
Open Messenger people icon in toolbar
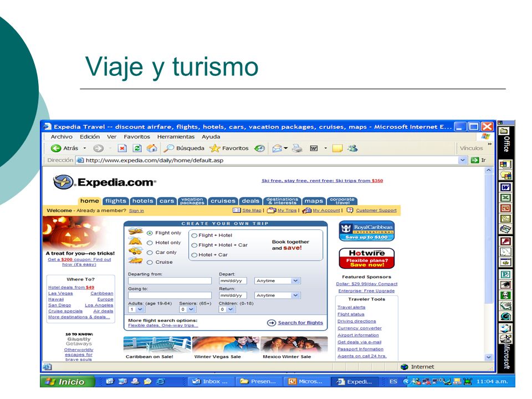point(352,149)
